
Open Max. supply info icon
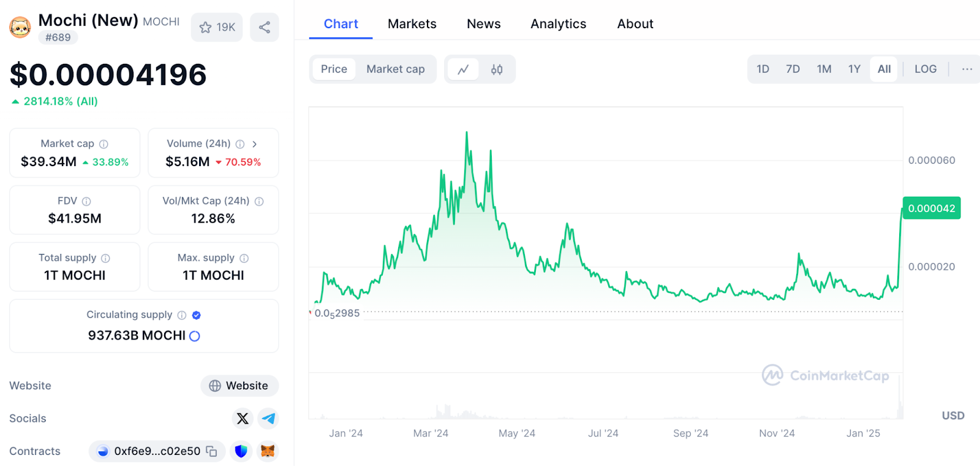point(244,258)
